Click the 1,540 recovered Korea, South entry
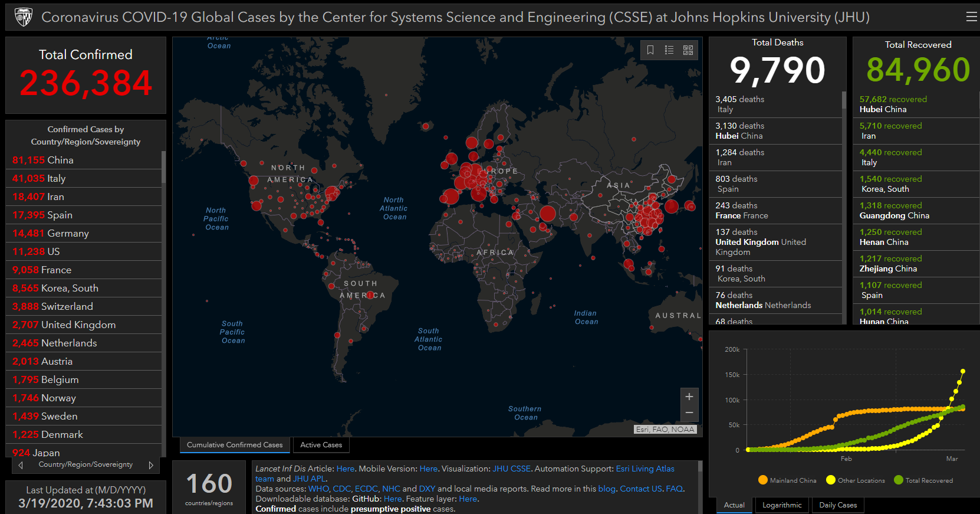The width and height of the screenshot is (980, 514). click(x=916, y=184)
